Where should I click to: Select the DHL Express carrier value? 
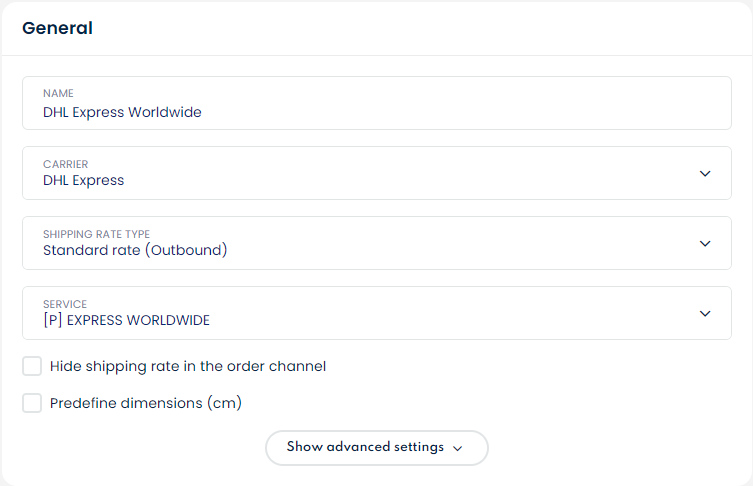click(x=84, y=181)
